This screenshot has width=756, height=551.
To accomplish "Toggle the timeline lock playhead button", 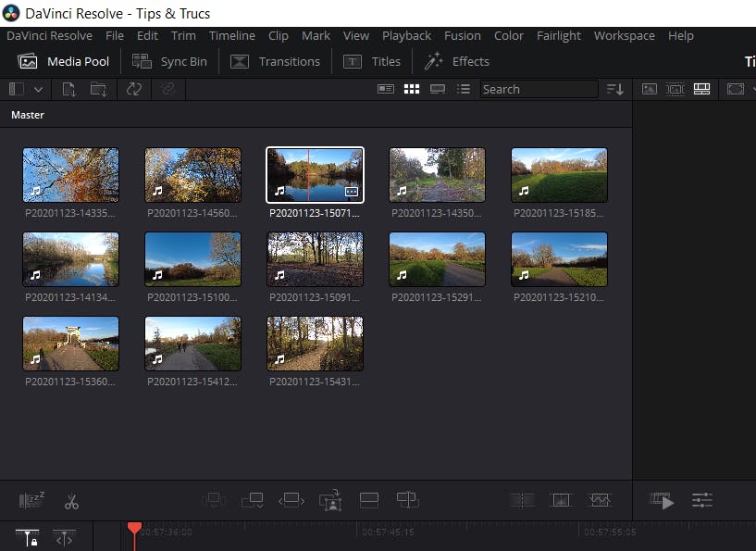I will tap(29, 537).
